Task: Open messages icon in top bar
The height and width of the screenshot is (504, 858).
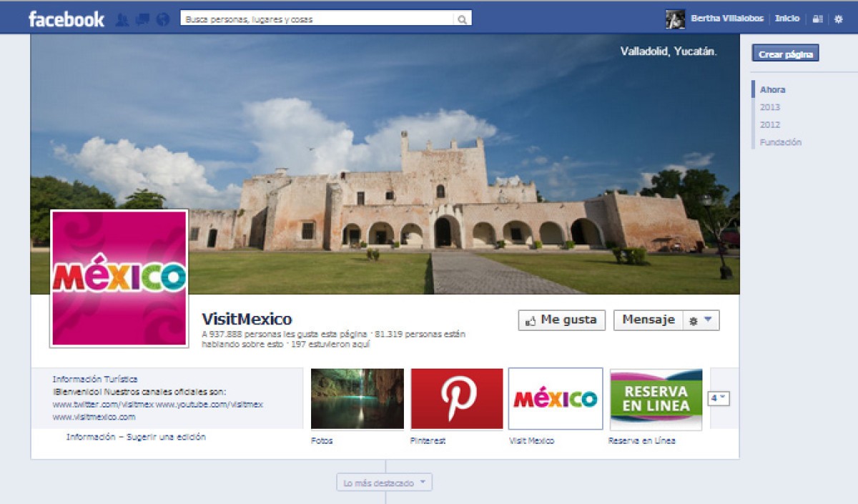Action: point(142,20)
